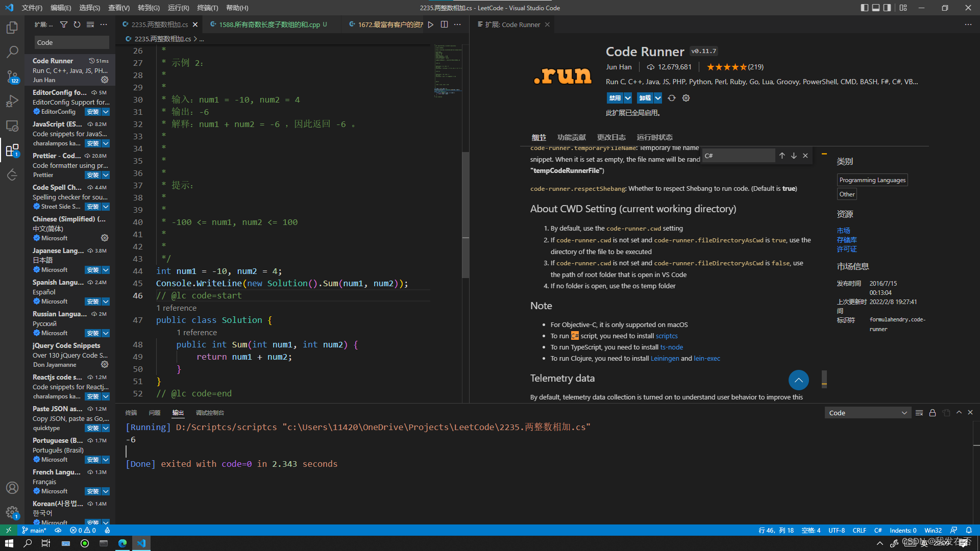Click the 卸载 uninstall button

(645, 98)
